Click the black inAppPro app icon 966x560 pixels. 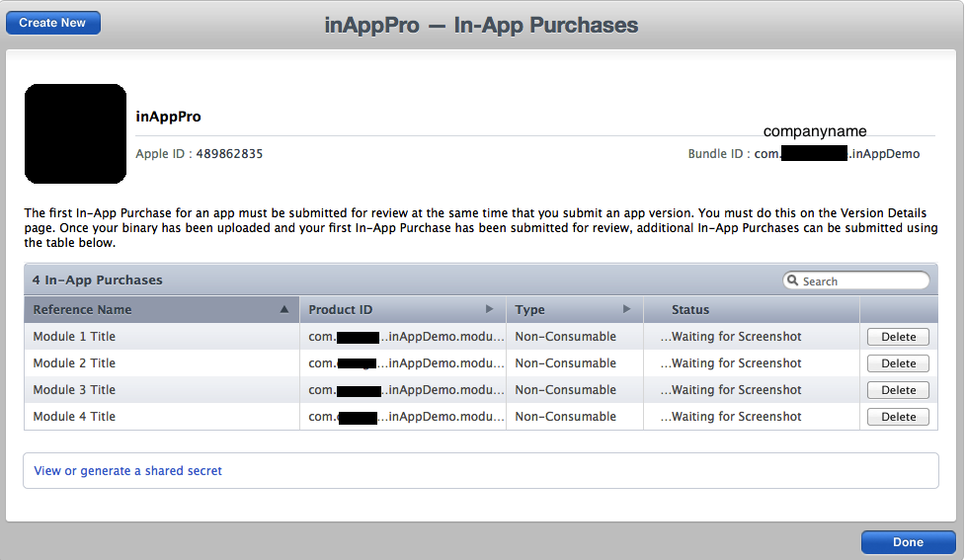pos(75,133)
